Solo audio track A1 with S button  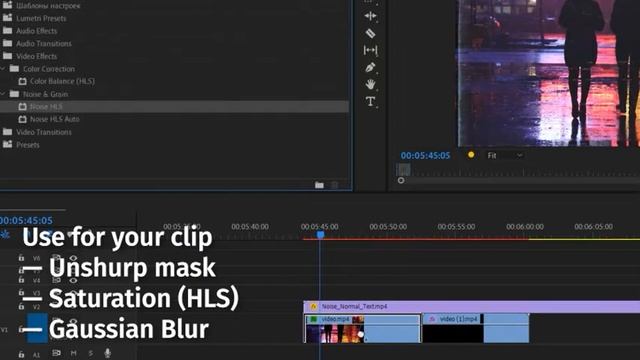point(91,353)
